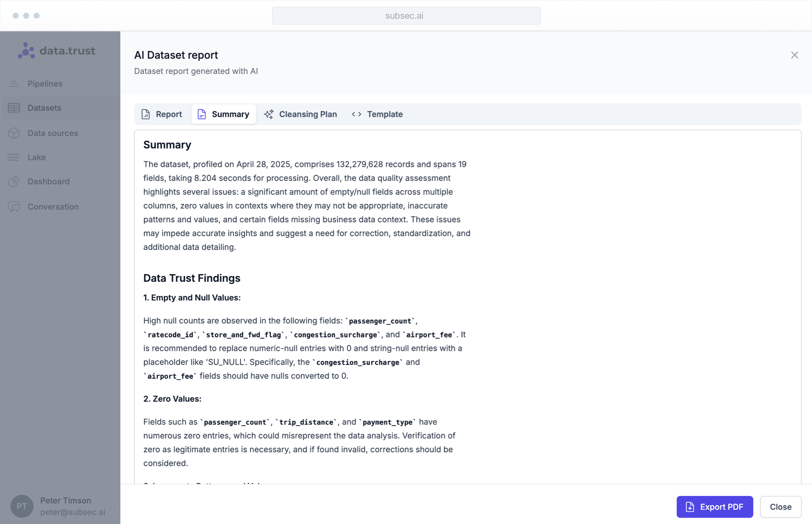Viewport: 812px width, 524px height.
Task: Switch to the Report tab
Action: [162, 114]
